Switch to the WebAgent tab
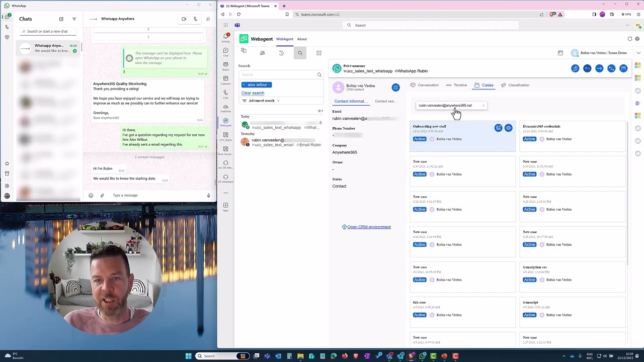The height and width of the screenshot is (362, 644). 285,39
